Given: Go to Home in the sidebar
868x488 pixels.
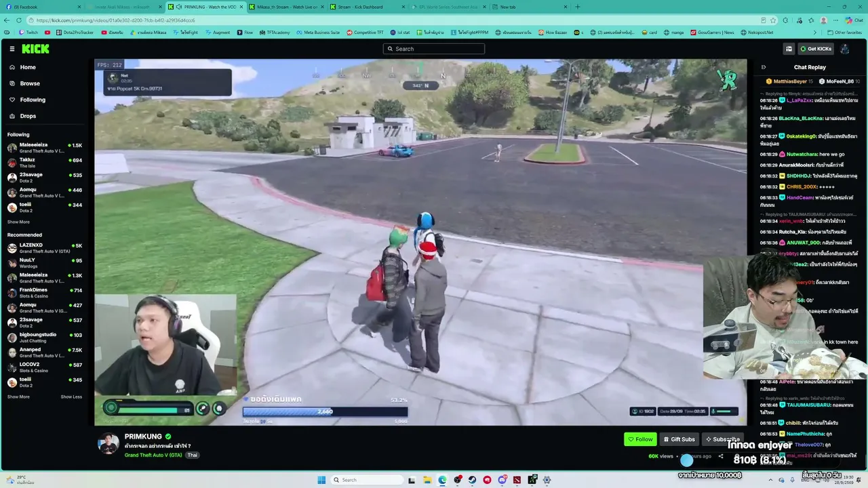Looking at the screenshot, I should pos(28,67).
